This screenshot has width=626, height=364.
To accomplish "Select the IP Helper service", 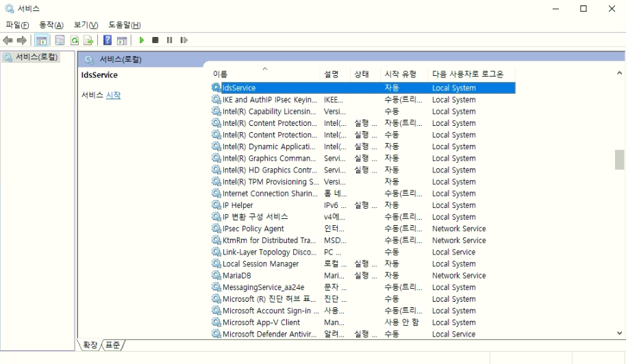I will [238, 205].
